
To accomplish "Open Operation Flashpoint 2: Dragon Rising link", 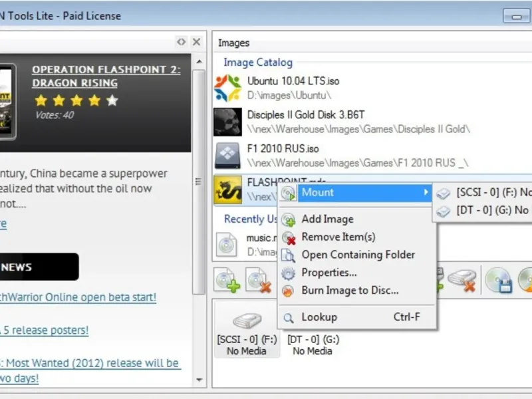I will point(106,76).
